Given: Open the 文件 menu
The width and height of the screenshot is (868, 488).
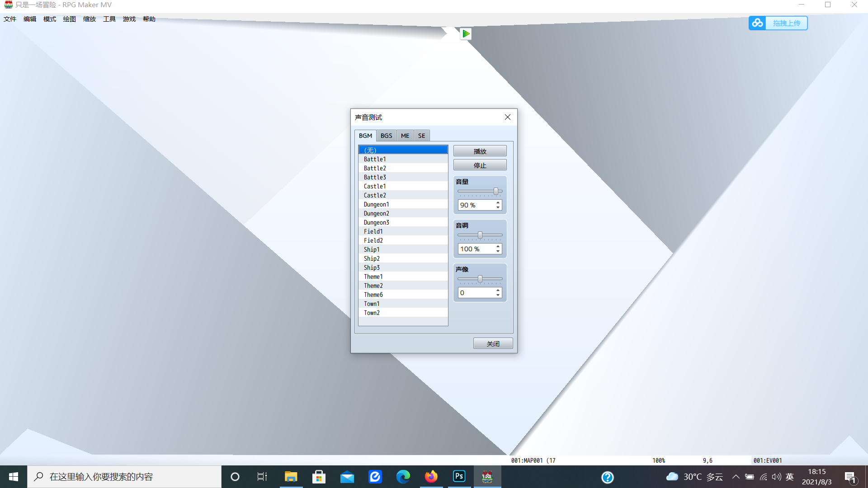Looking at the screenshot, I should pos(10,19).
